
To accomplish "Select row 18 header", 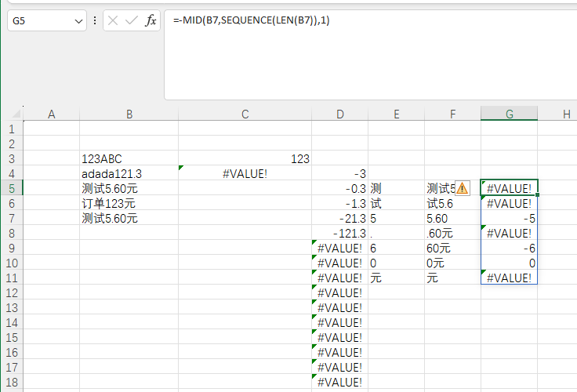I will [x=12, y=382].
